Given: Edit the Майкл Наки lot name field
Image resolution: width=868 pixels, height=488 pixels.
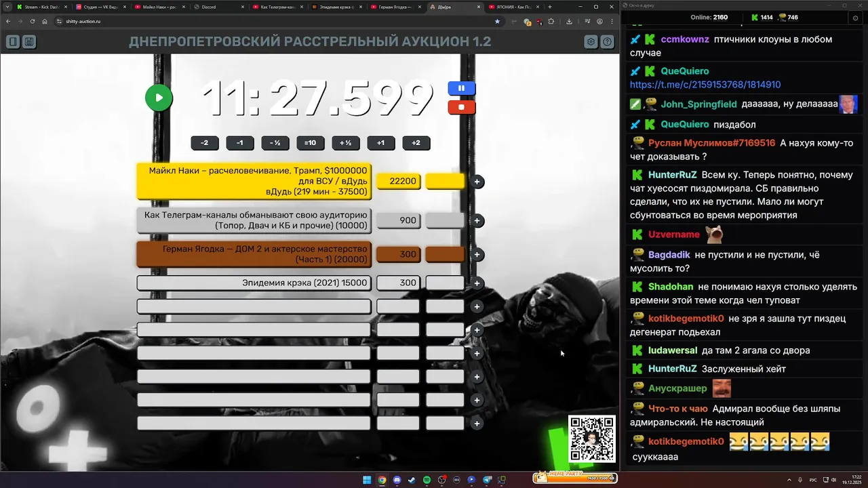Looking at the screenshot, I should [254, 181].
